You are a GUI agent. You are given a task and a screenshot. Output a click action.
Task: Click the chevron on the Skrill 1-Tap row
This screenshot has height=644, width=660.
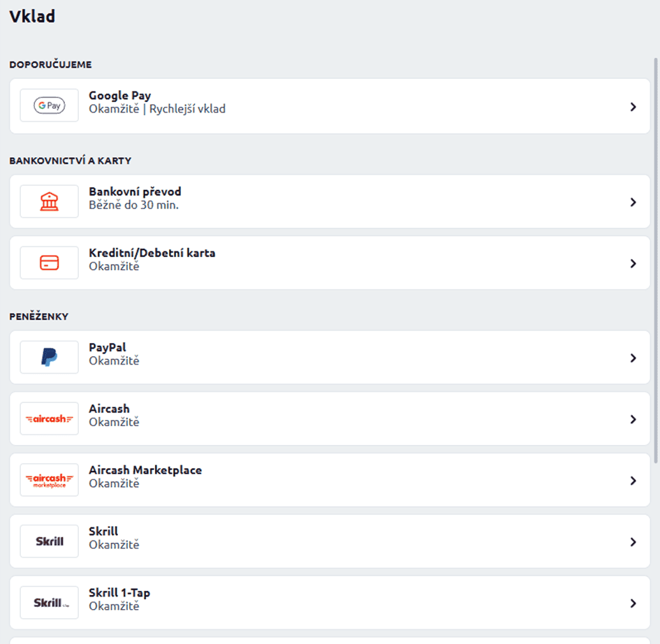pos(633,603)
